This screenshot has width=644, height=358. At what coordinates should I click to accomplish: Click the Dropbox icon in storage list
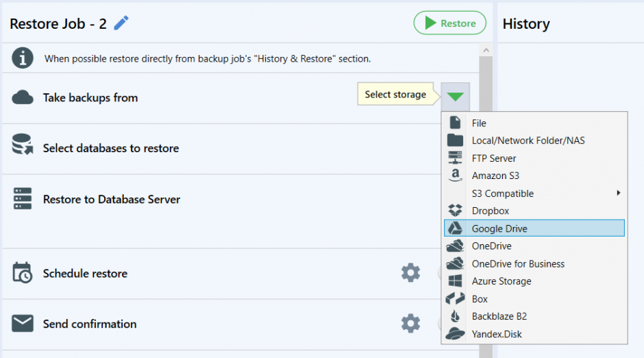(x=455, y=211)
